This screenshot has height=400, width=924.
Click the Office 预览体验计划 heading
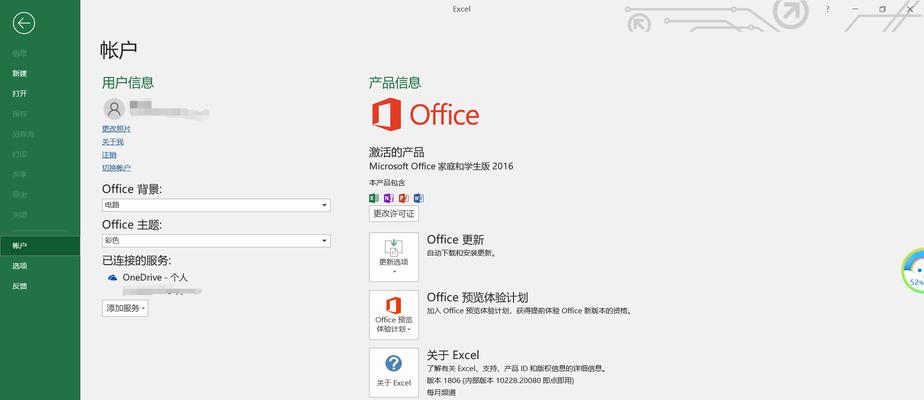477,297
